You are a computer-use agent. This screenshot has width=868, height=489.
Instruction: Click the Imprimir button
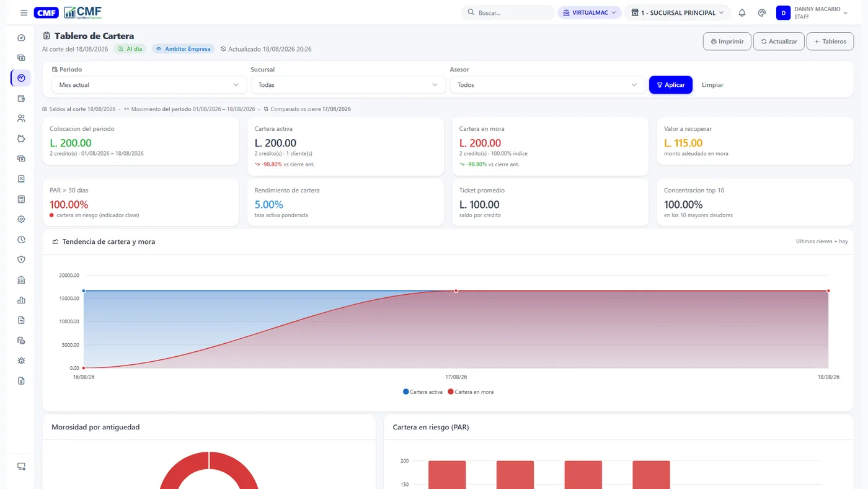pos(727,42)
